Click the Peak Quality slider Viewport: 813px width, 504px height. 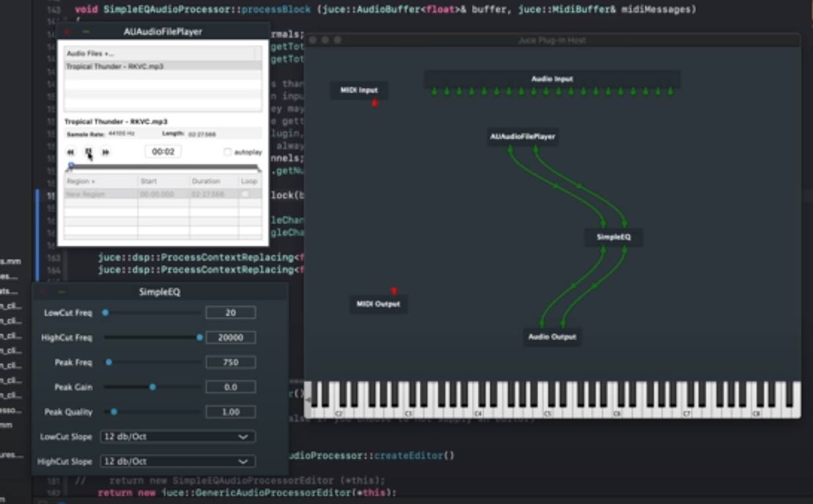click(152, 412)
